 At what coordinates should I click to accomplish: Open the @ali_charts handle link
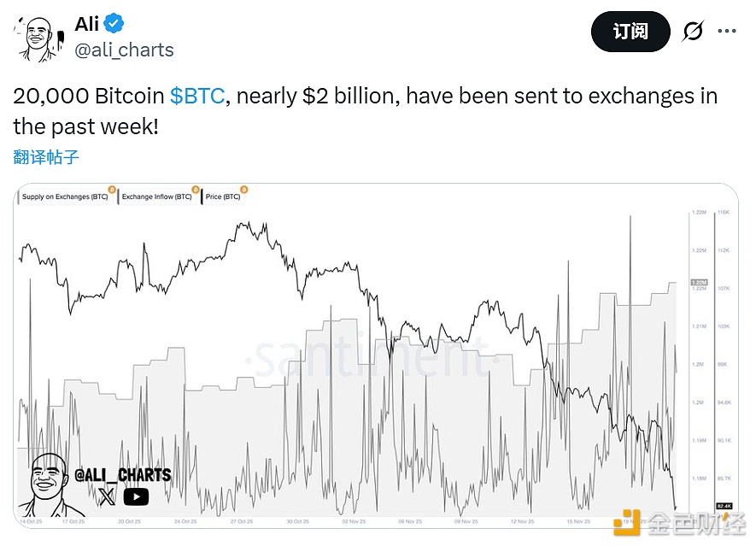(125, 50)
